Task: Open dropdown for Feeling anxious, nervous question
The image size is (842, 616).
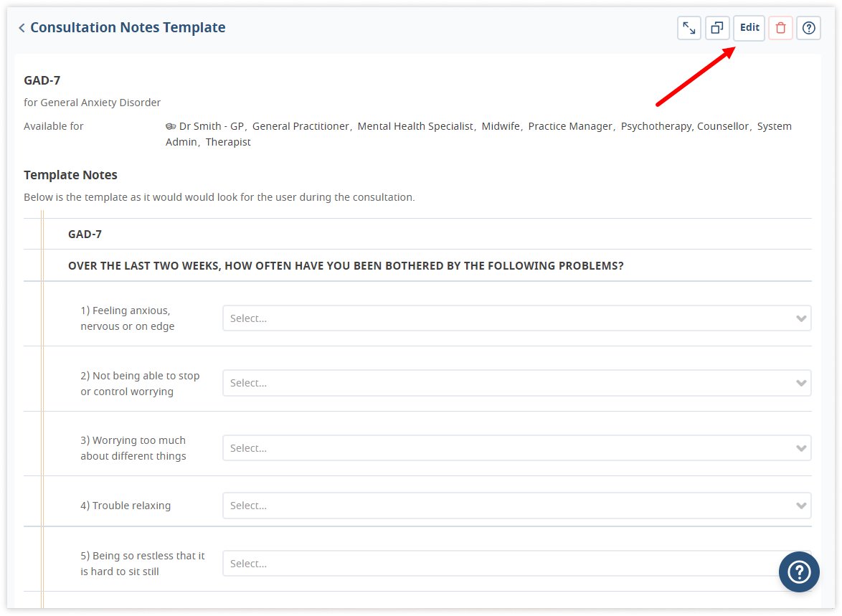Action: [x=516, y=318]
